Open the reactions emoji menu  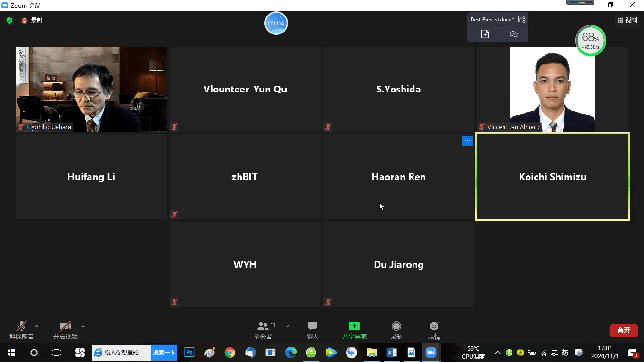434,330
